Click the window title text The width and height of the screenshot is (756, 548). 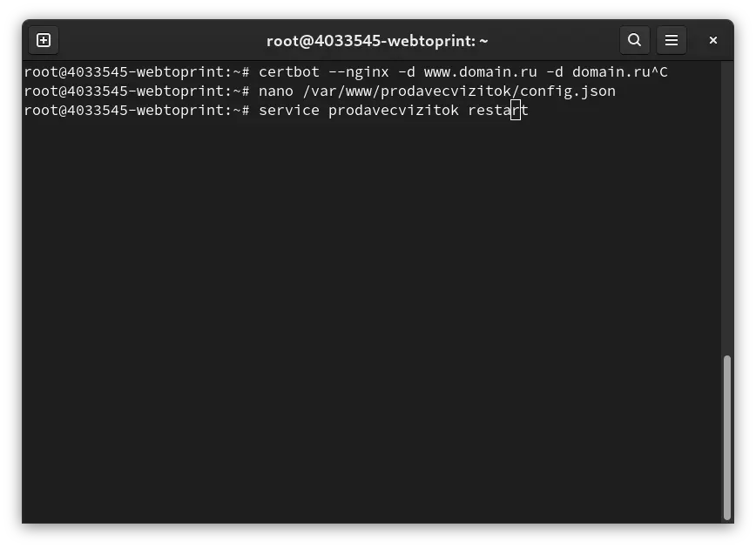pyautogui.click(x=377, y=41)
